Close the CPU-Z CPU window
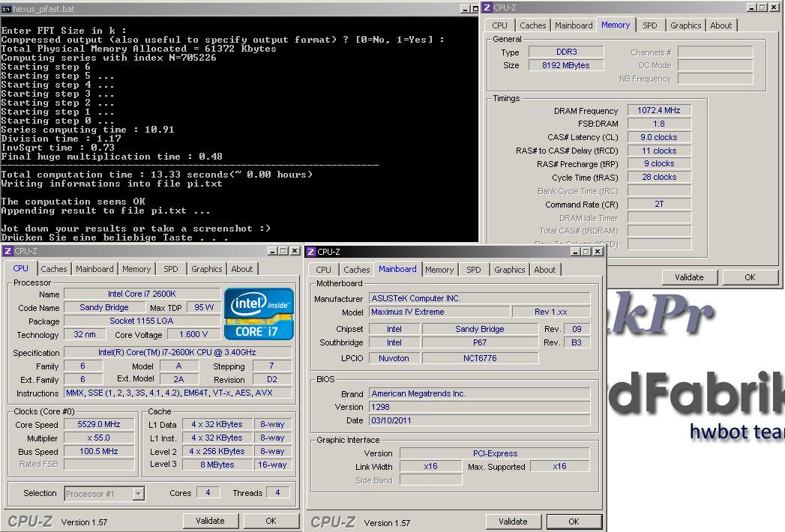This screenshot has width=785, height=532. pyautogui.click(x=295, y=251)
